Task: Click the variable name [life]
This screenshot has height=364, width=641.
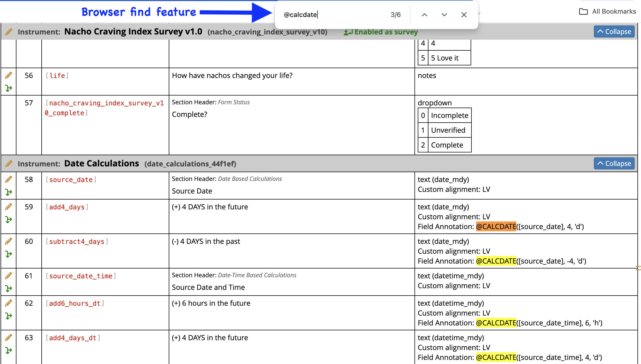Action: tap(57, 76)
